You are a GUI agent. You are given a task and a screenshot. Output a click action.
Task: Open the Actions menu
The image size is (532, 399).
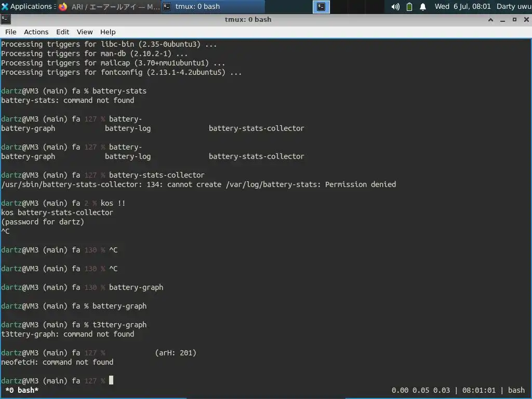(36, 32)
